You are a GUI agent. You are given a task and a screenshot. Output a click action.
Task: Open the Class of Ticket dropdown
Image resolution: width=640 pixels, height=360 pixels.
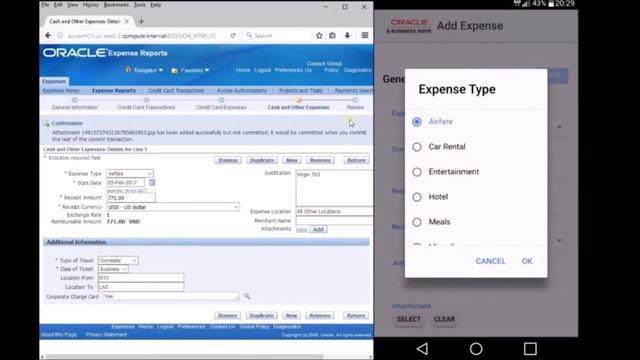coord(113,269)
